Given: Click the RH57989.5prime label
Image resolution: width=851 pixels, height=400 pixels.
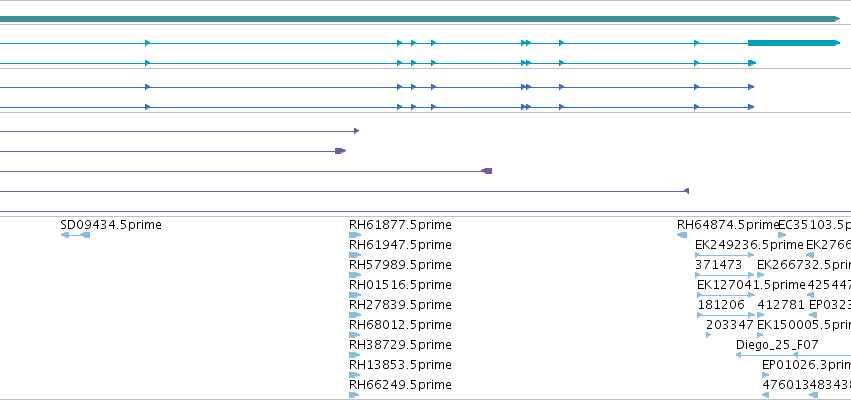Looking at the screenshot, I should (x=400, y=265).
